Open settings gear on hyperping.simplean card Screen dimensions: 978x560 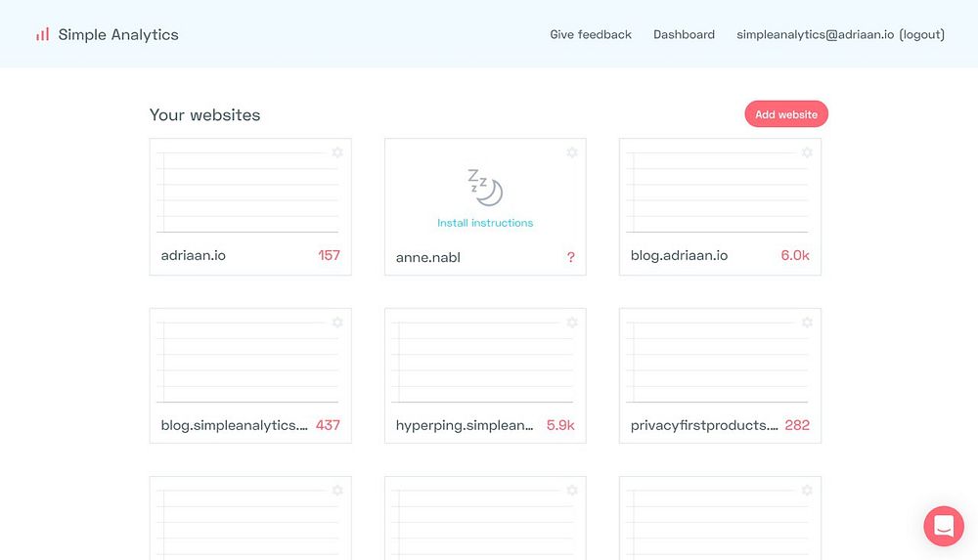coord(572,322)
